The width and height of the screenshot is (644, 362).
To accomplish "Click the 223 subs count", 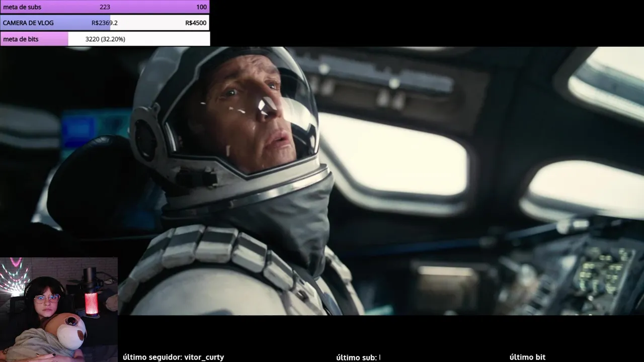I will (105, 7).
